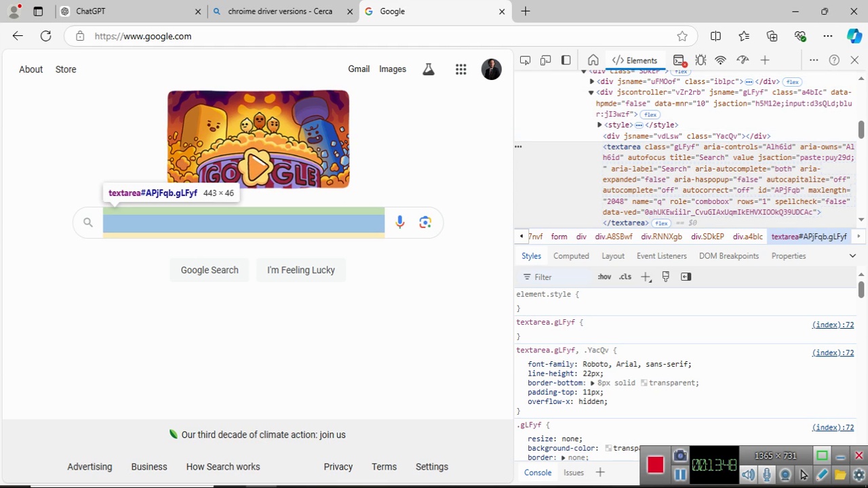Select the div jsname vdLsw YacQv line

687,136
